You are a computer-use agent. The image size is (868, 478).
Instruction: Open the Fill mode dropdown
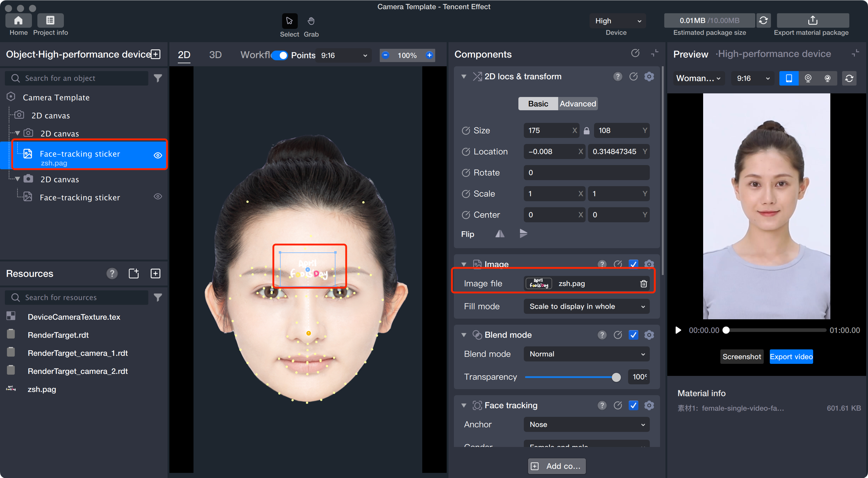coord(586,307)
